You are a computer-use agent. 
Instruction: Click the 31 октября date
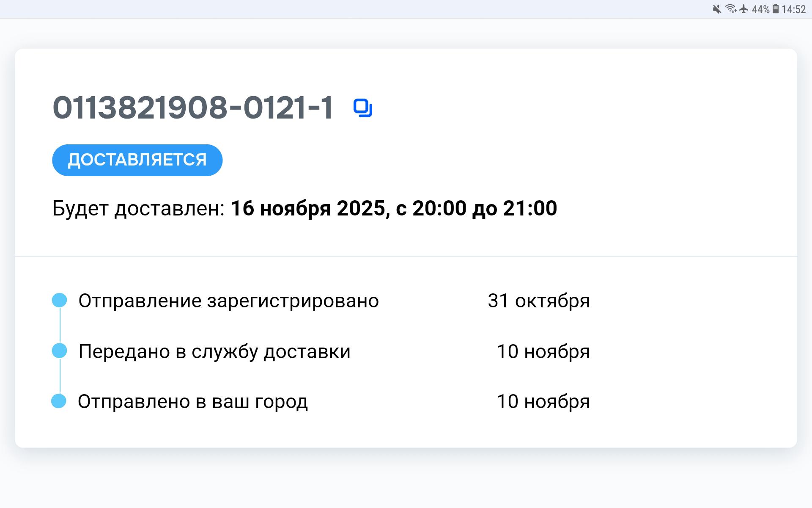pyautogui.click(x=538, y=301)
